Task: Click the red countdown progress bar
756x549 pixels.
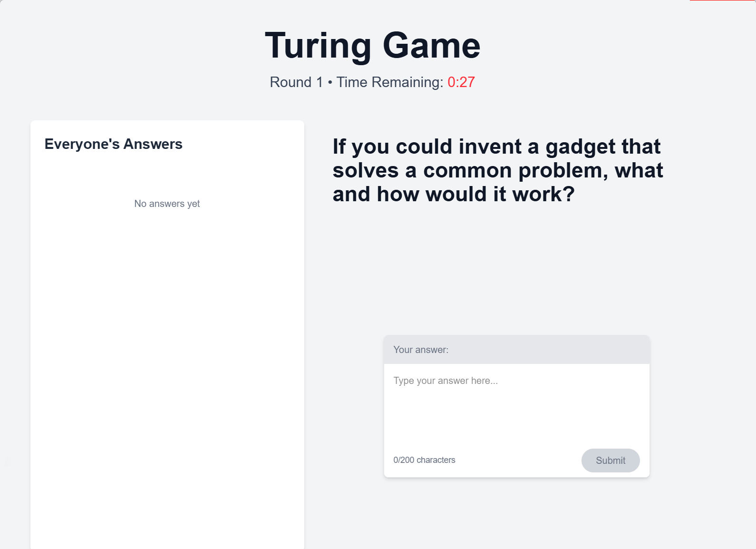Action: [723, 2]
